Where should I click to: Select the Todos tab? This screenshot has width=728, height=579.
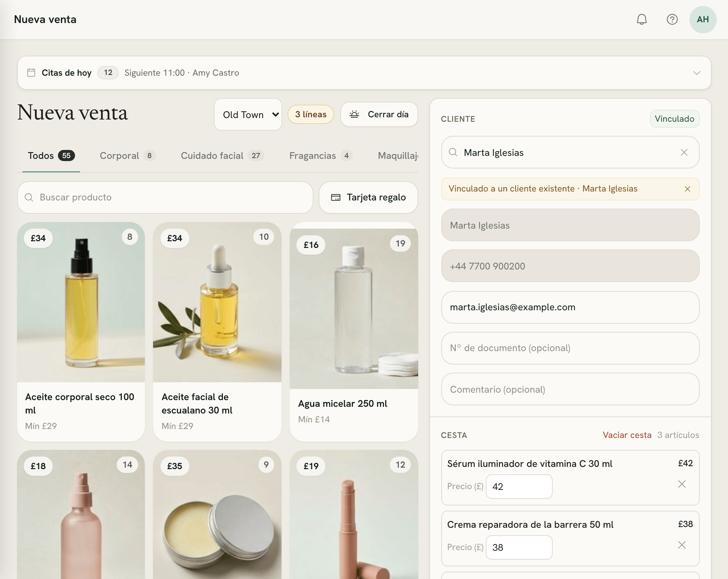[51, 156]
